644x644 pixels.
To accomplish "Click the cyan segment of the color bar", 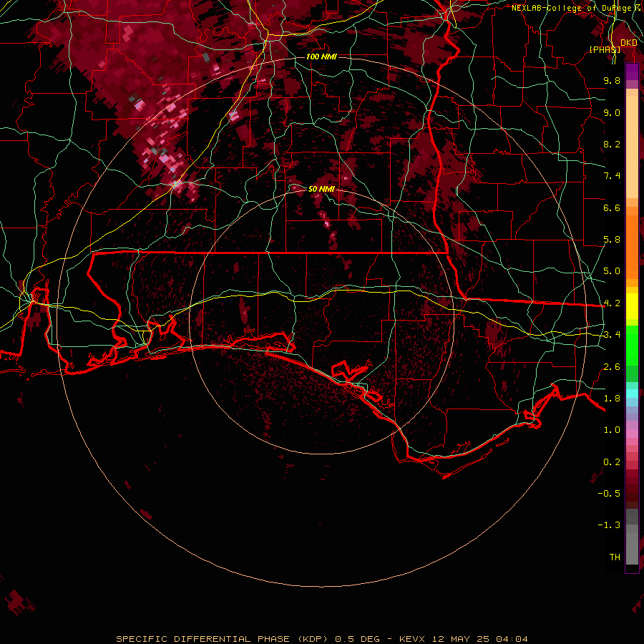I will tap(632, 394).
